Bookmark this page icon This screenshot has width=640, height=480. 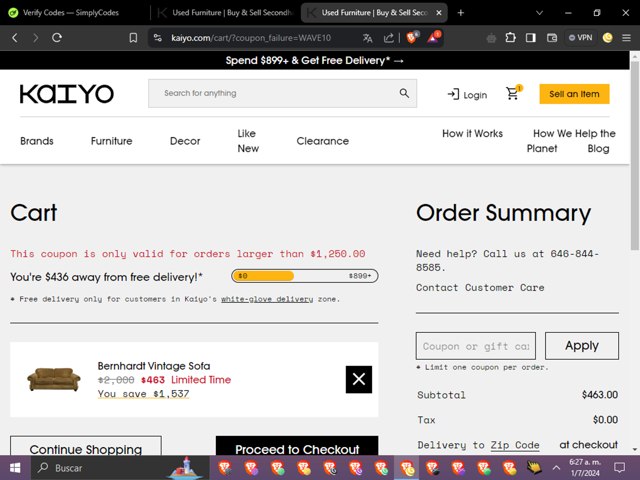(133, 38)
